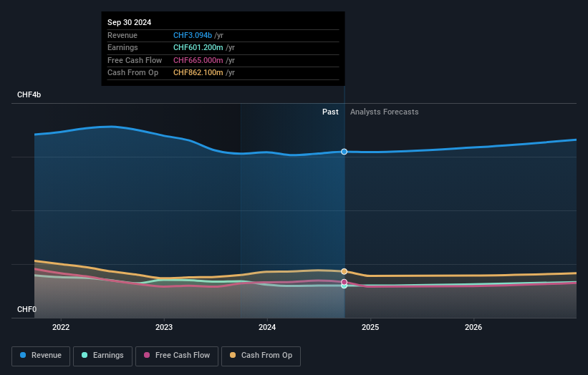Click the CHF4b y-axis label
The width and height of the screenshot is (588, 375).
coord(29,94)
